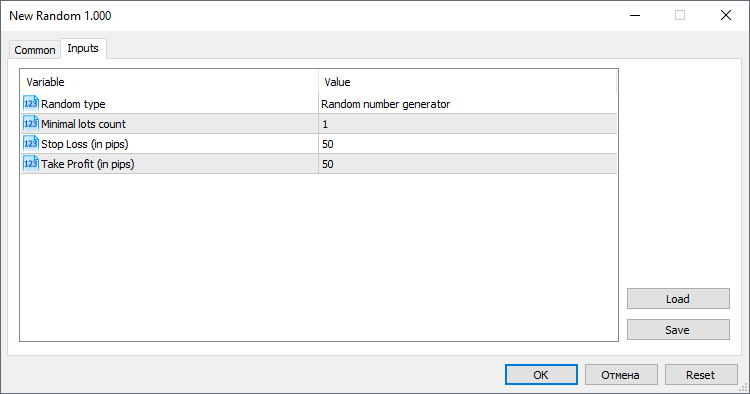Viewport: 750px width, 394px height.
Task: Click the Variable column header
Action: point(170,82)
